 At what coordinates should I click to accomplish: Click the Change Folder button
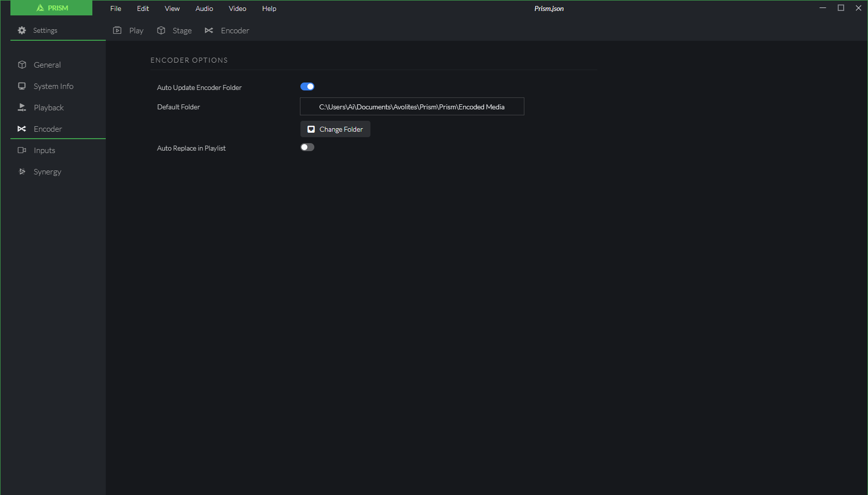coord(335,129)
